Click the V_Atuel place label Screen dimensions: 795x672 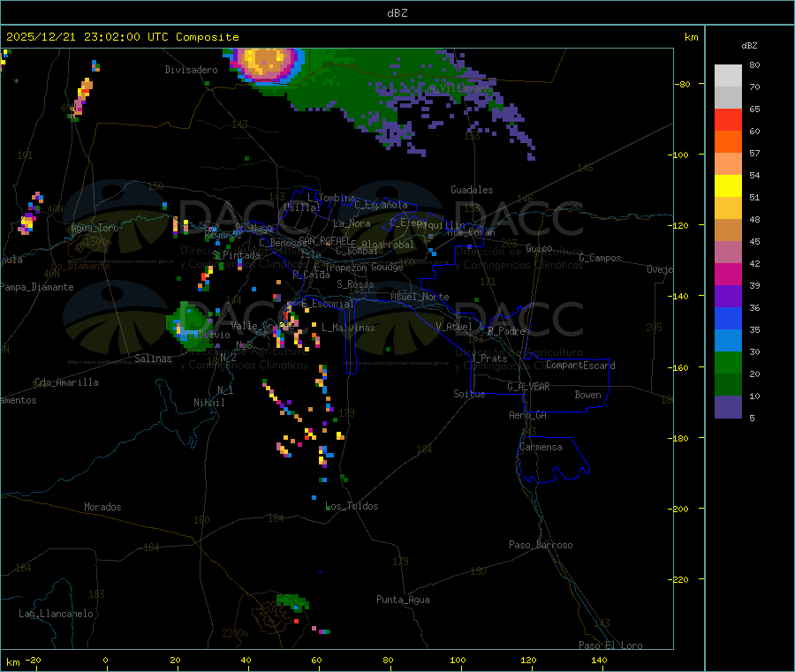tap(454, 327)
